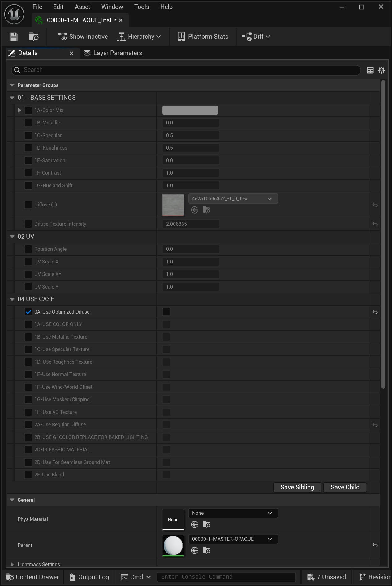Open the property matrix grid icon
Image resolution: width=392 pixels, height=586 pixels.
click(370, 70)
